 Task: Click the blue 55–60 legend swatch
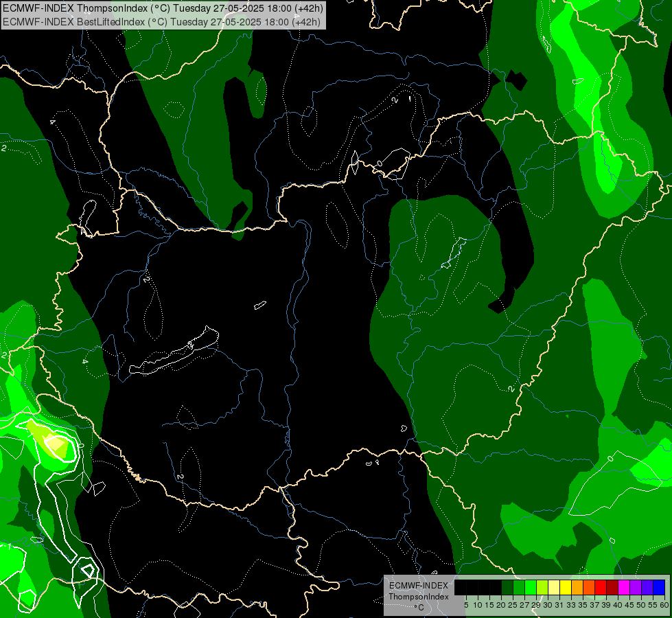pyautogui.click(x=659, y=588)
